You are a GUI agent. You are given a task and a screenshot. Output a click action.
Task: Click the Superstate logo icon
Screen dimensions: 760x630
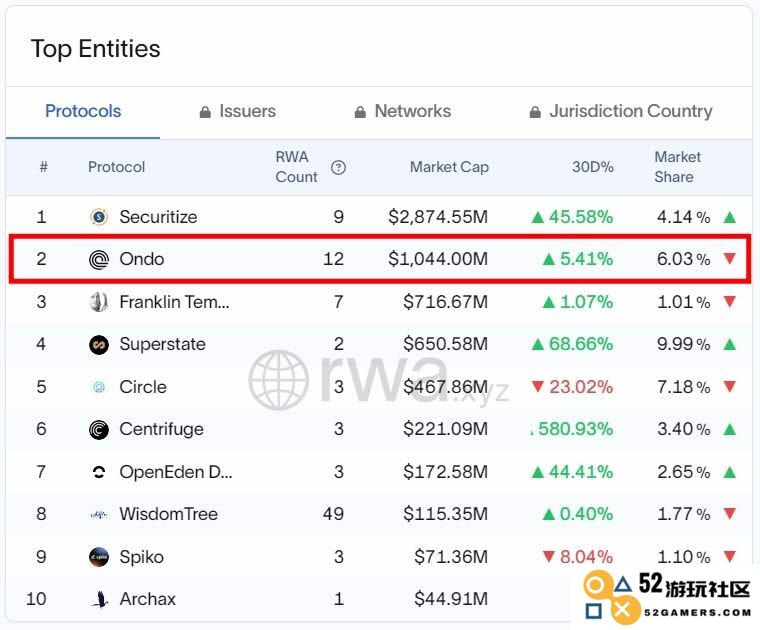click(x=99, y=345)
